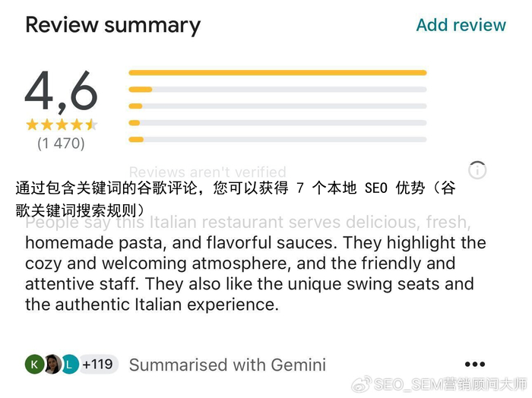
Task: Choose the two-star rating bar
Action: point(277,123)
